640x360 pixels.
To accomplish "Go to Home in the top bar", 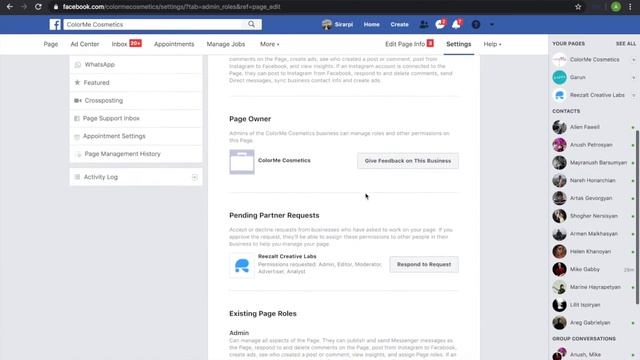I will 371,24.
